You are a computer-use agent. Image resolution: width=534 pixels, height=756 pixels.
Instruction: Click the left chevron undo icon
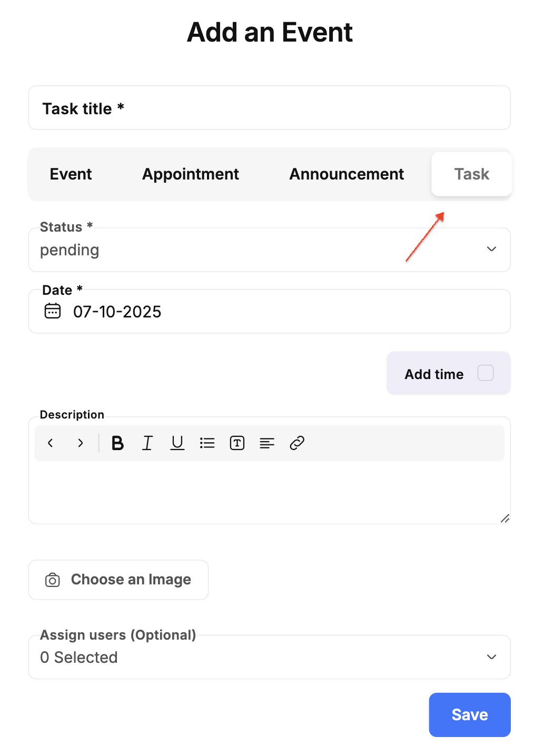click(51, 443)
